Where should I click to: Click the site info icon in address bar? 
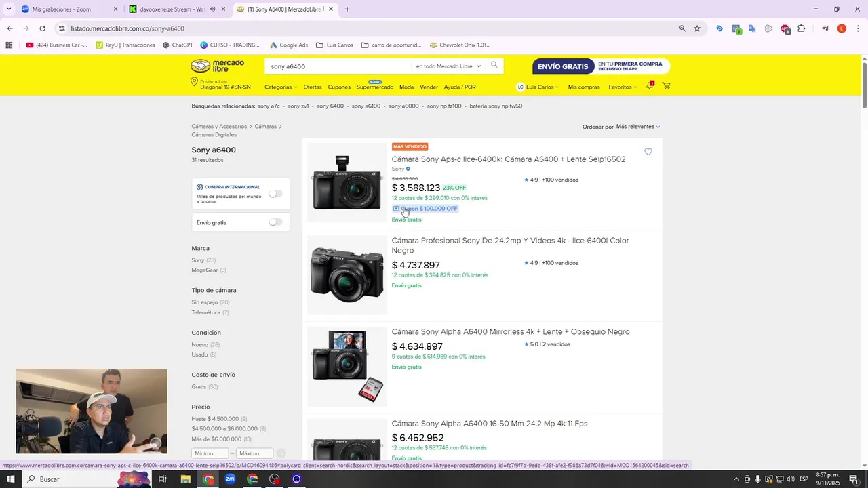[x=62, y=28]
